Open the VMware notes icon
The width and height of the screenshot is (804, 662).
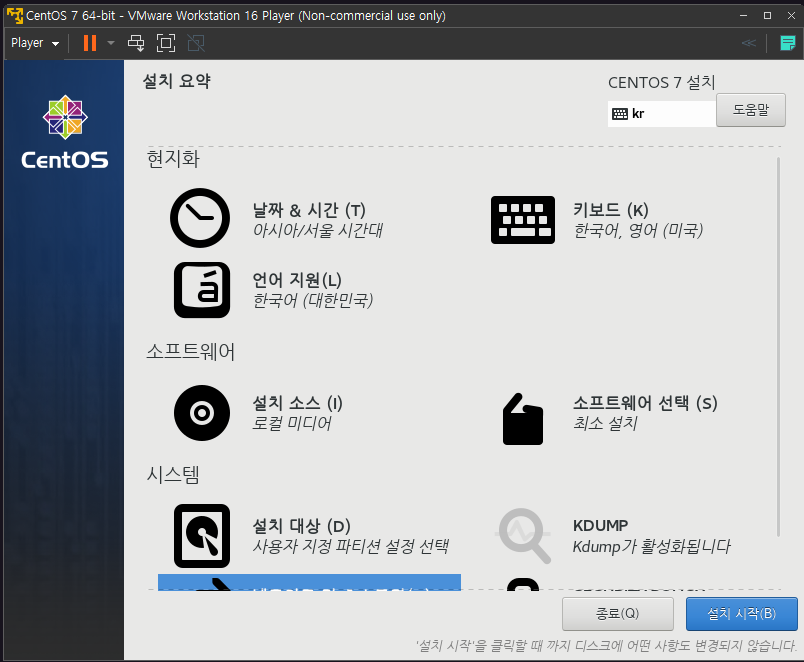coord(787,43)
